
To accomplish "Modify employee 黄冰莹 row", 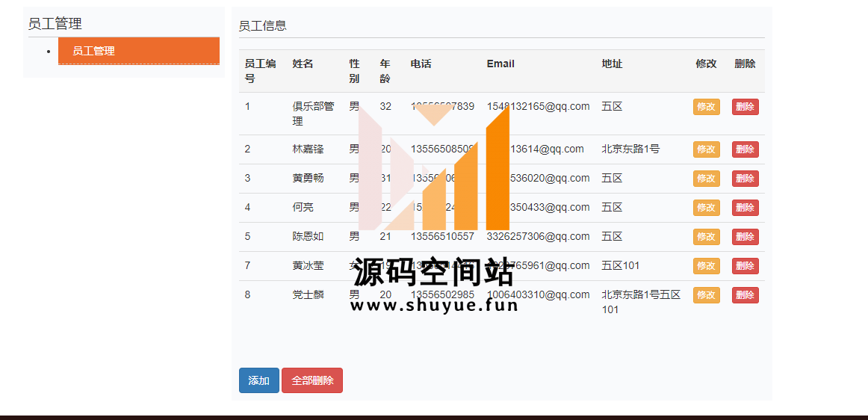I will [706, 266].
